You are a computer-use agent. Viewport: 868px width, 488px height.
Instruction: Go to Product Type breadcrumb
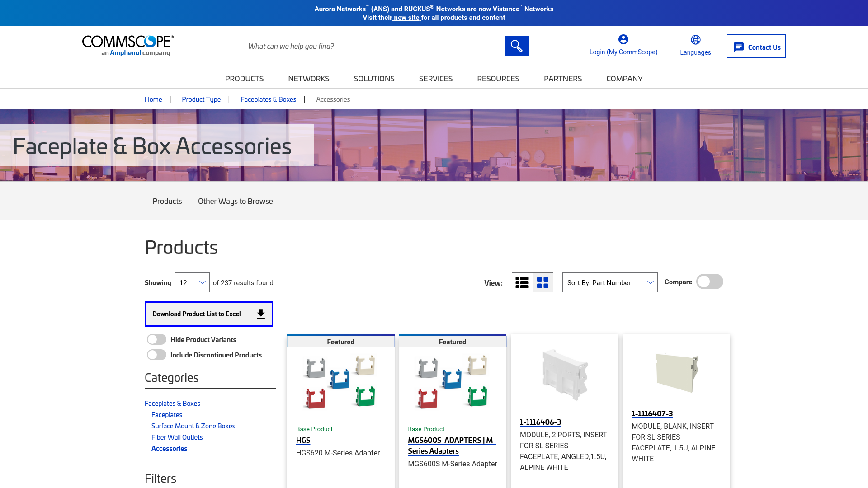[x=201, y=99]
